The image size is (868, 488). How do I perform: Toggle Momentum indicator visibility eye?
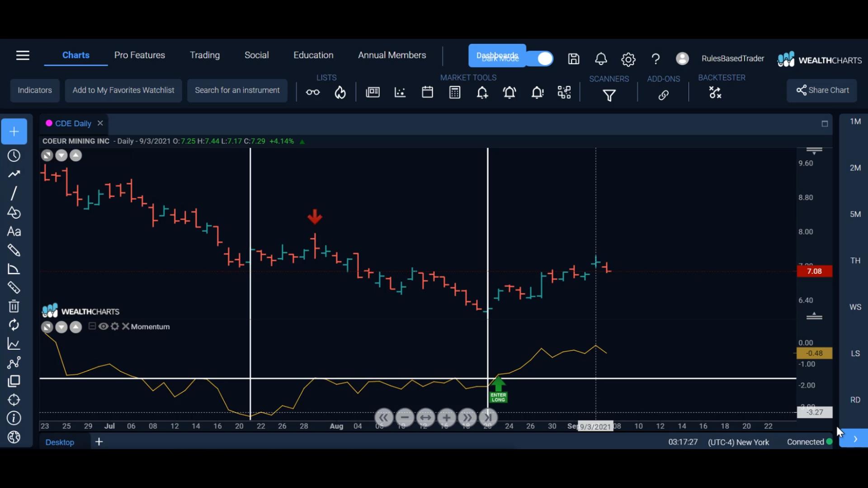[104, 326]
